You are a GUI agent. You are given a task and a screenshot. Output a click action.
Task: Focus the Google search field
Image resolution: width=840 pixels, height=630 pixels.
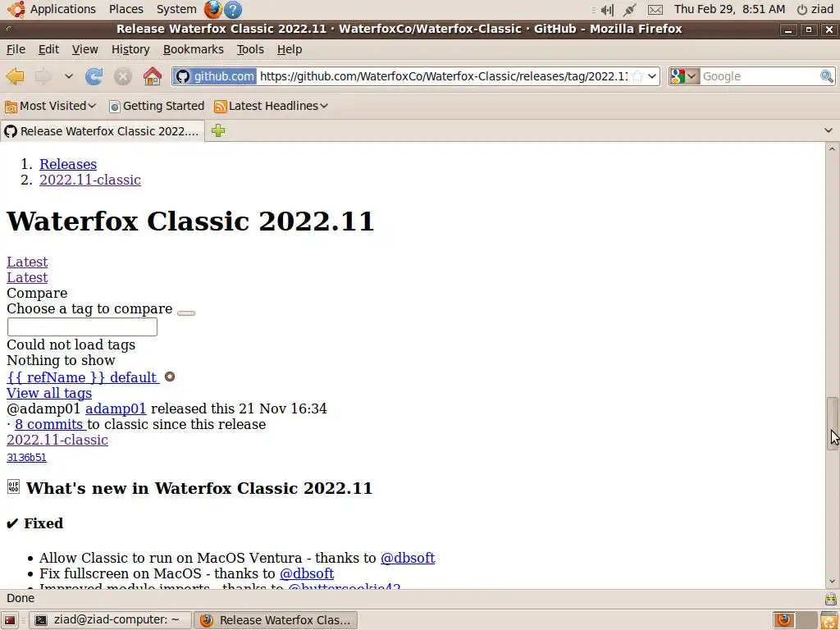pyautogui.click(x=760, y=76)
